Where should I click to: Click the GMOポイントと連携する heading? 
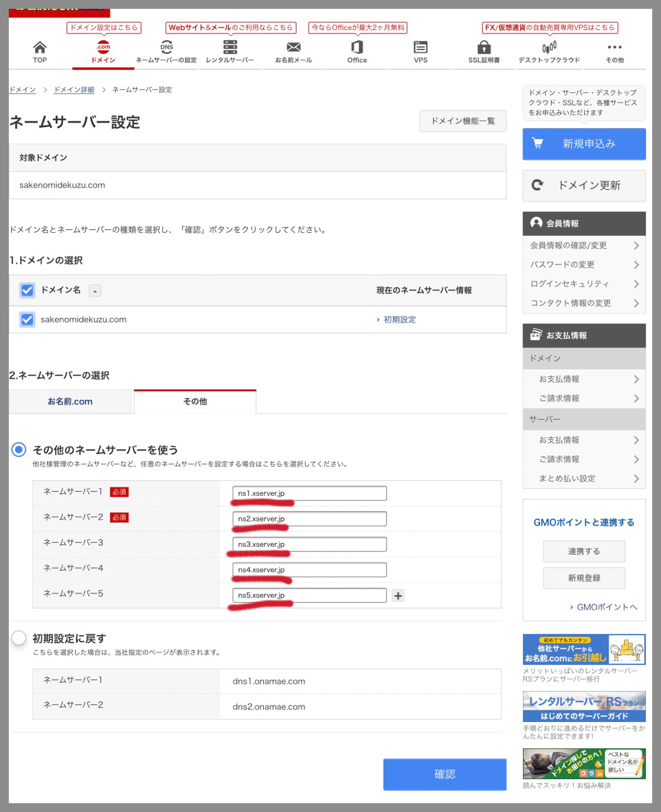pyautogui.click(x=584, y=522)
